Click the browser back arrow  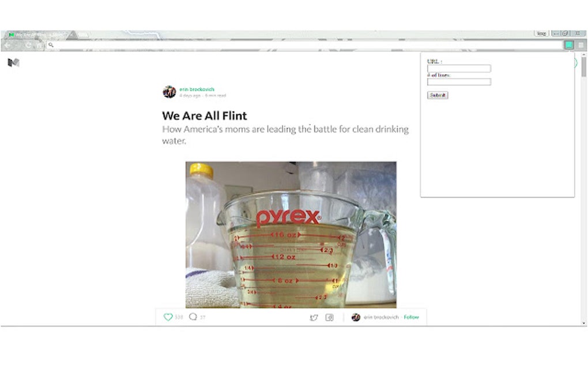point(7,46)
